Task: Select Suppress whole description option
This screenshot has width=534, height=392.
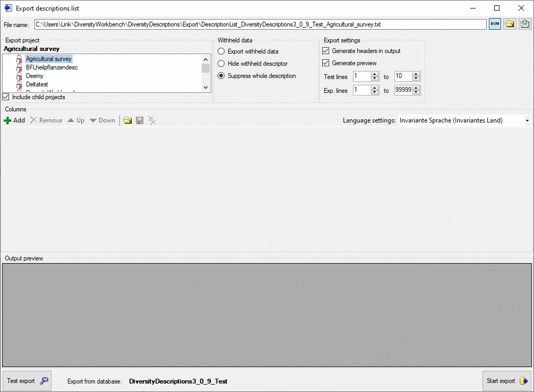Action: [221, 76]
